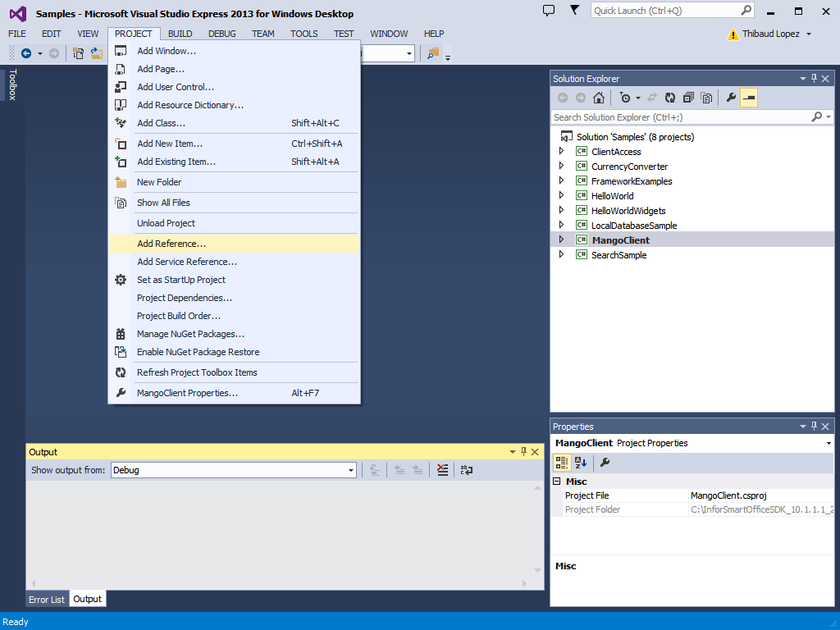Click the Search Solution Explorer input field
The image size is (840, 630).
pos(681,117)
